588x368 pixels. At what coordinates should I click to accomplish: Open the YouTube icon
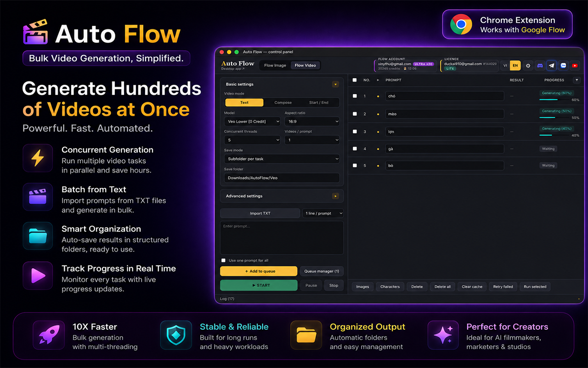575,66
